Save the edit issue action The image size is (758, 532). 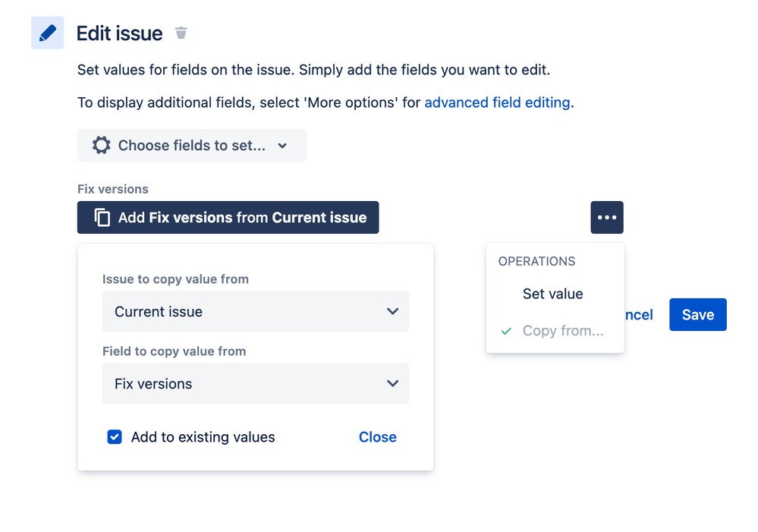[697, 314]
